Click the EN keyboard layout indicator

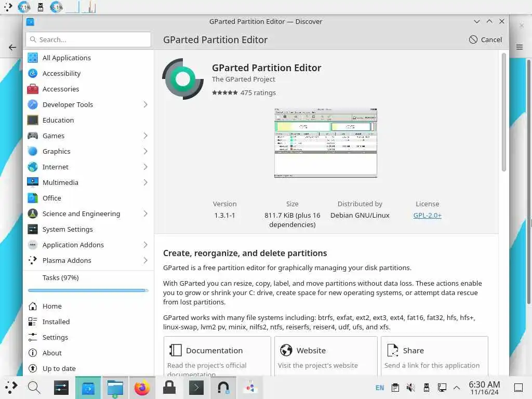[380, 388]
